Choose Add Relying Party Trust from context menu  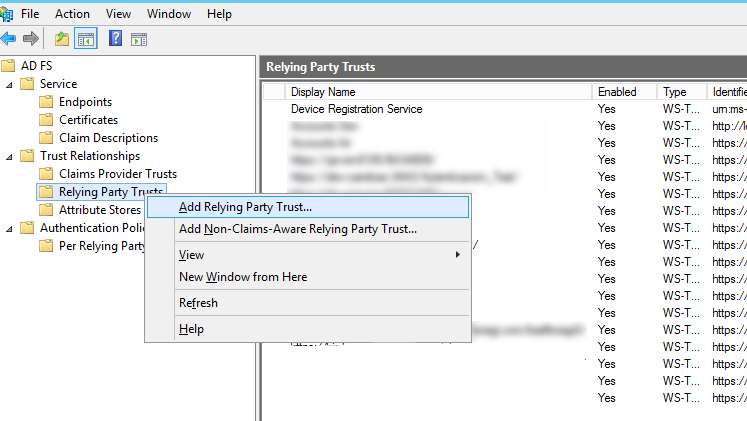click(x=308, y=207)
